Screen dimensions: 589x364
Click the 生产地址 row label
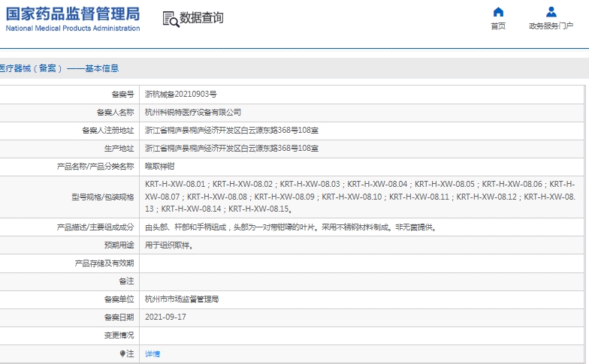pyautogui.click(x=119, y=149)
